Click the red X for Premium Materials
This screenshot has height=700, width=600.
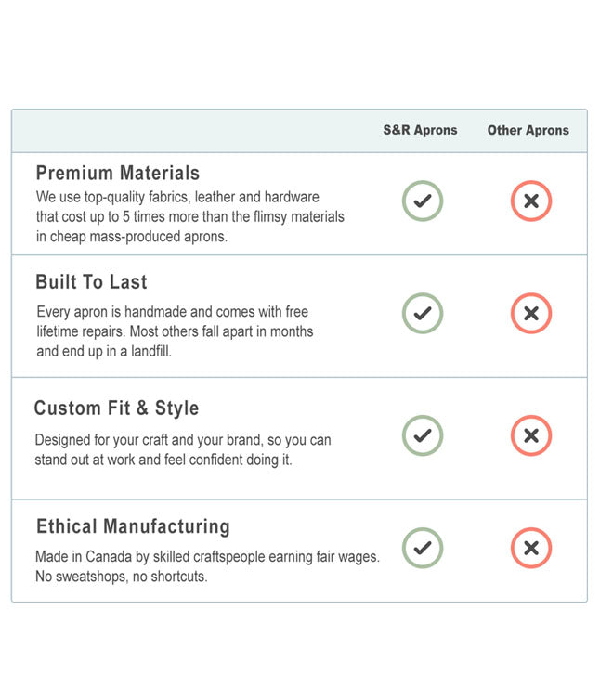coord(531,201)
